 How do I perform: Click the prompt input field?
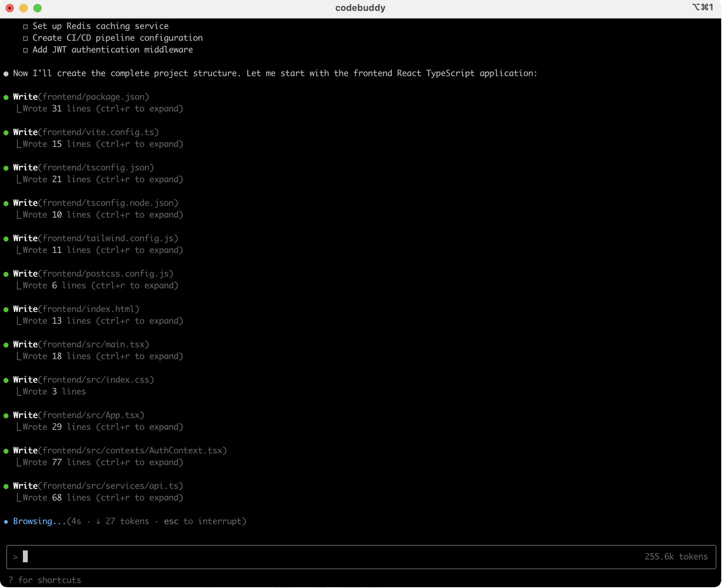(361, 557)
